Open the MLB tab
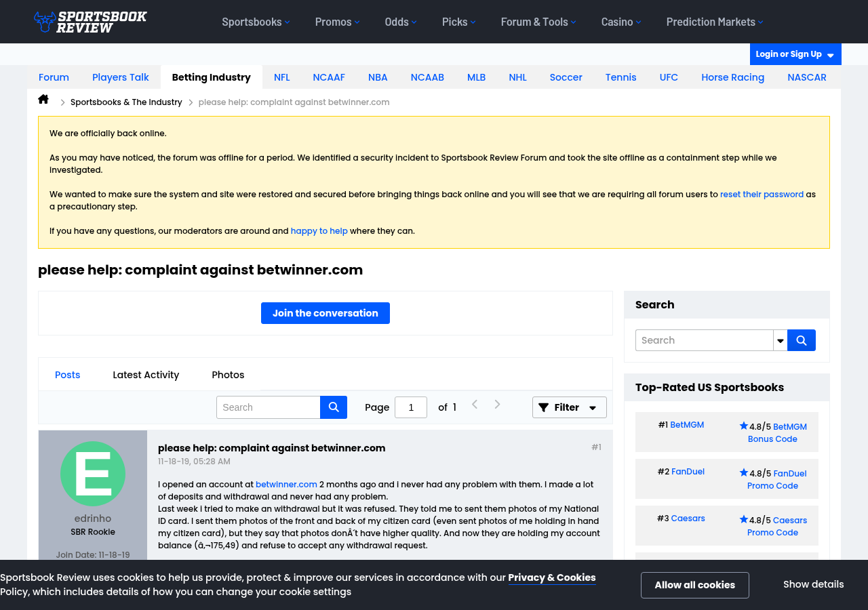The width and height of the screenshot is (868, 610). 477,77
